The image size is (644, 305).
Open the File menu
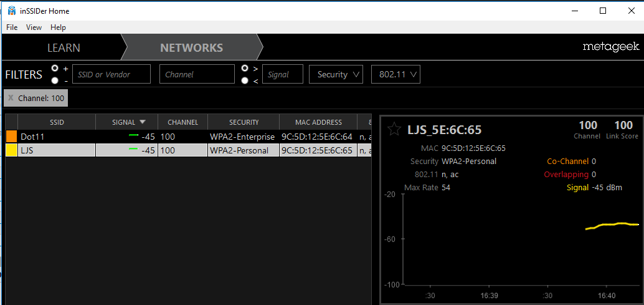12,27
